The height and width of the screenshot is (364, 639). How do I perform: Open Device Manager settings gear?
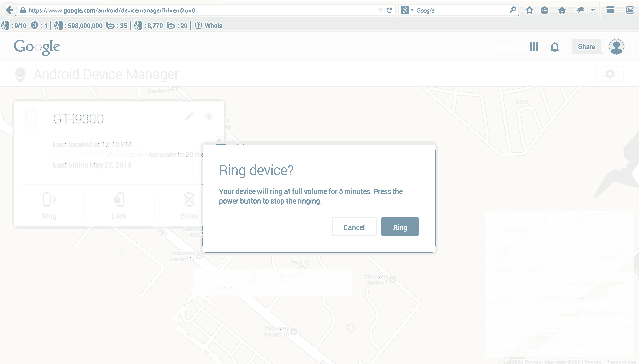coord(610,74)
